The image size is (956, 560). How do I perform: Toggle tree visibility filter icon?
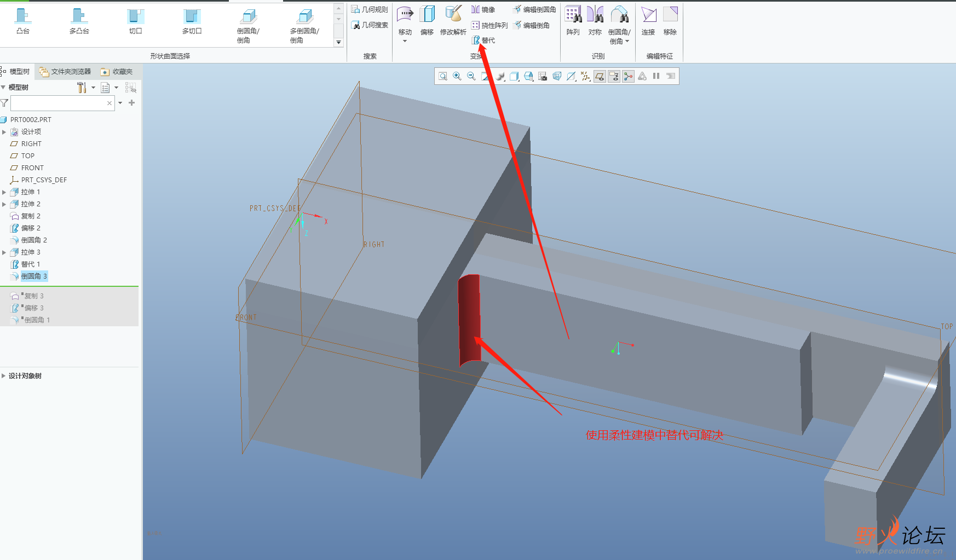coord(130,88)
